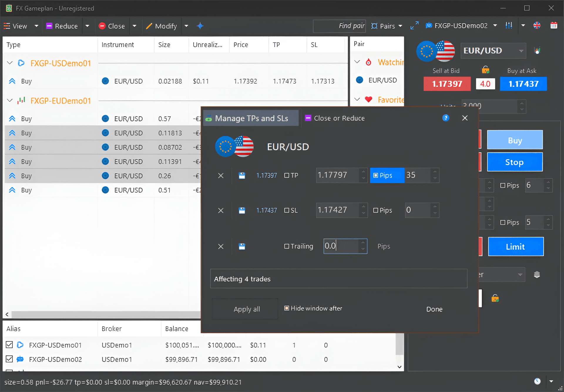The width and height of the screenshot is (564, 392).
Task: Switch to Close or Reduce tab
Action: click(335, 118)
